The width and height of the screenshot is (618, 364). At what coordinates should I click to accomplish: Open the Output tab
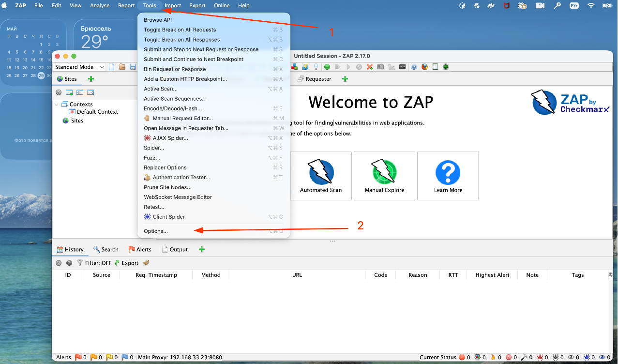[175, 249]
